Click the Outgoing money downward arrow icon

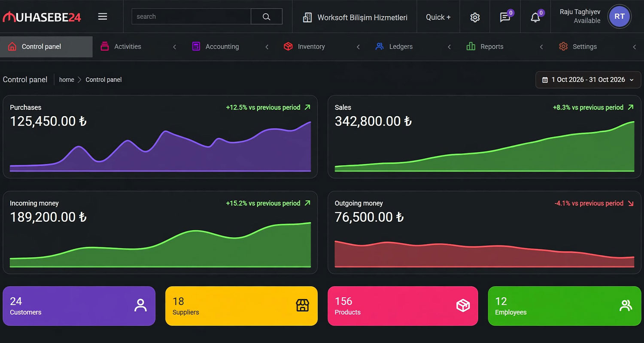pyautogui.click(x=631, y=203)
